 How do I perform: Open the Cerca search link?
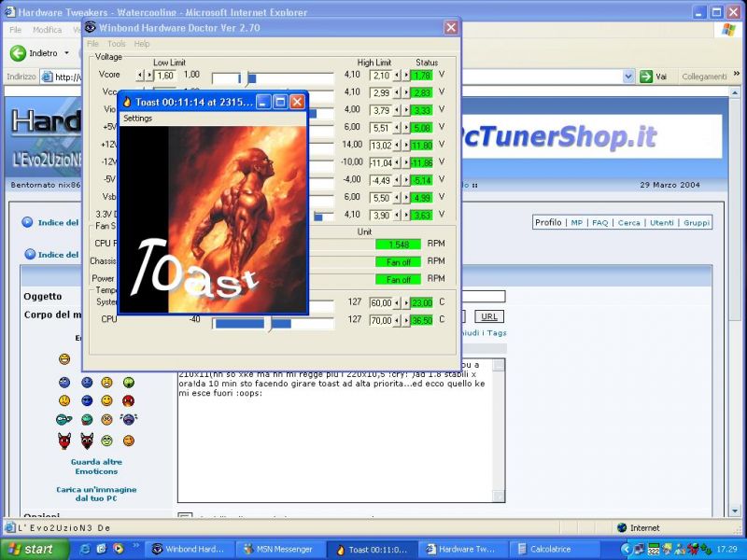(628, 222)
